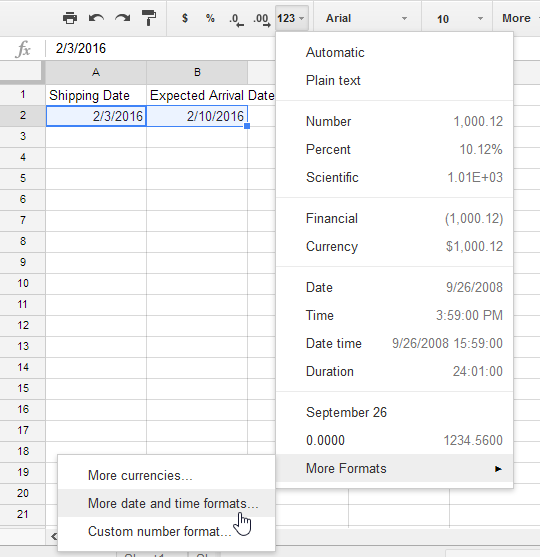Select Number format 1,000.12
This screenshot has width=540, height=557.
coord(394,121)
